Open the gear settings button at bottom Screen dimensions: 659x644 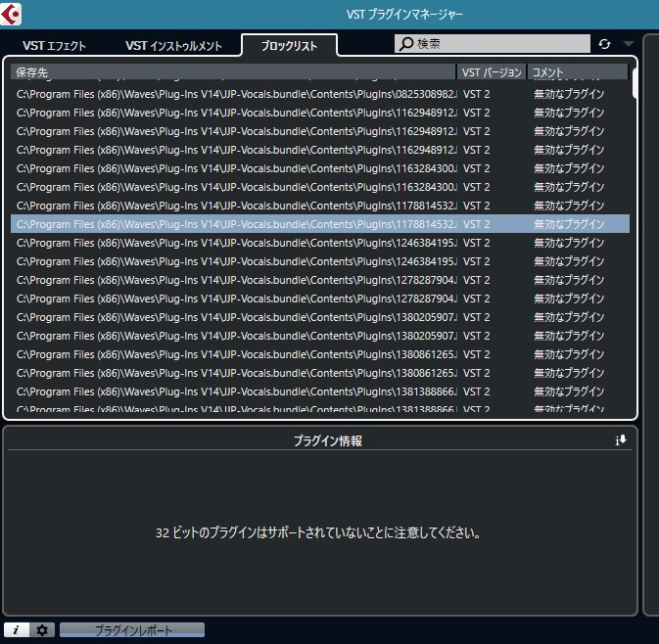pyautogui.click(x=42, y=629)
